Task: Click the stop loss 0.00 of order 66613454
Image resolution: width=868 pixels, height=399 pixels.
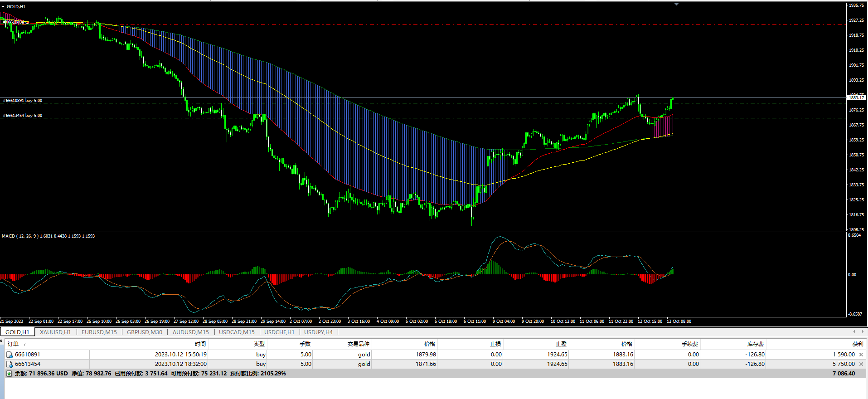Action: click(x=496, y=364)
